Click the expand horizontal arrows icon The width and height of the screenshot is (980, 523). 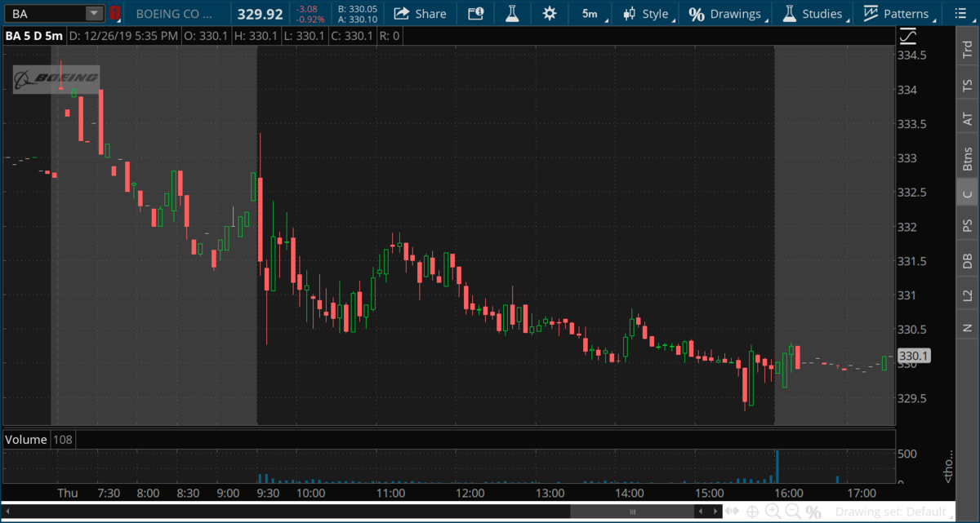[x=733, y=512]
